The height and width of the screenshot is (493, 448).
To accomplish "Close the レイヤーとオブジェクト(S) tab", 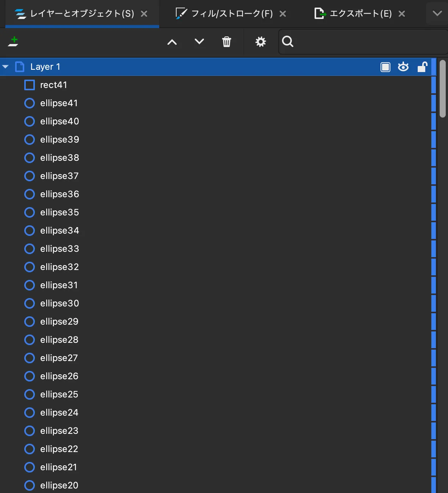I will 144,14.
